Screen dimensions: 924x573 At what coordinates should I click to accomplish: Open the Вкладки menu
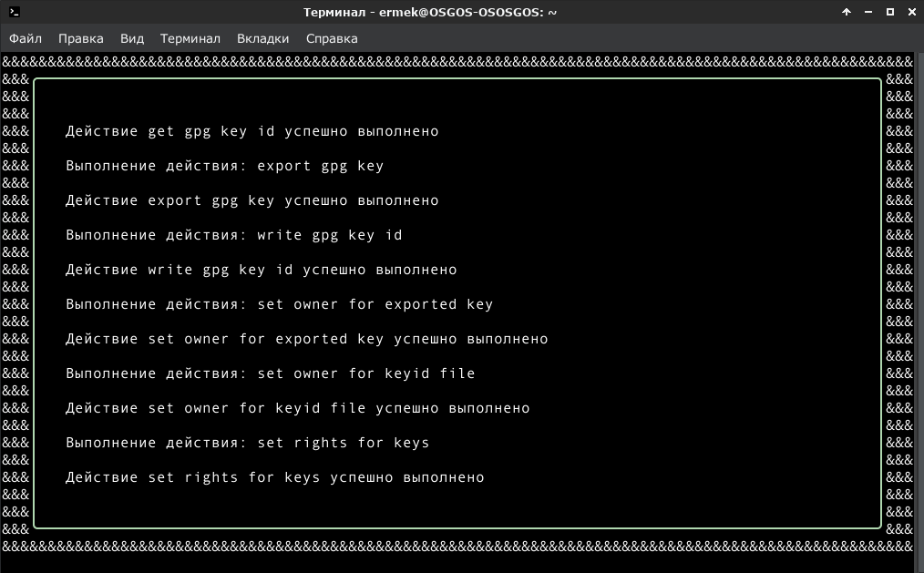click(262, 39)
